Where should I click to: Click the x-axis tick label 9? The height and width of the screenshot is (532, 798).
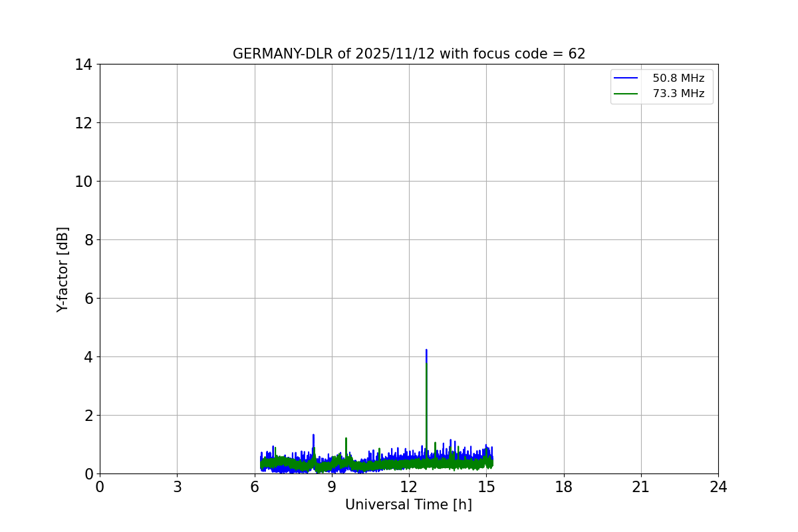point(332,487)
